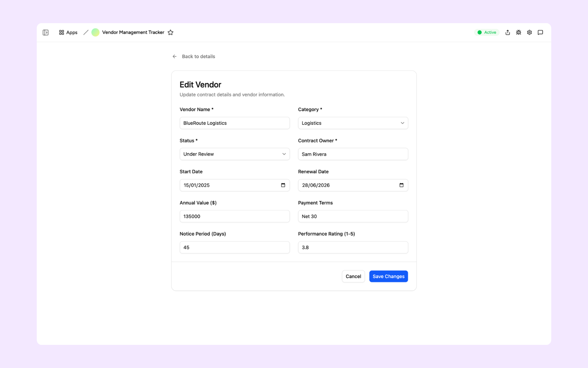Click the Apps breadcrumb link

point(72,32)
